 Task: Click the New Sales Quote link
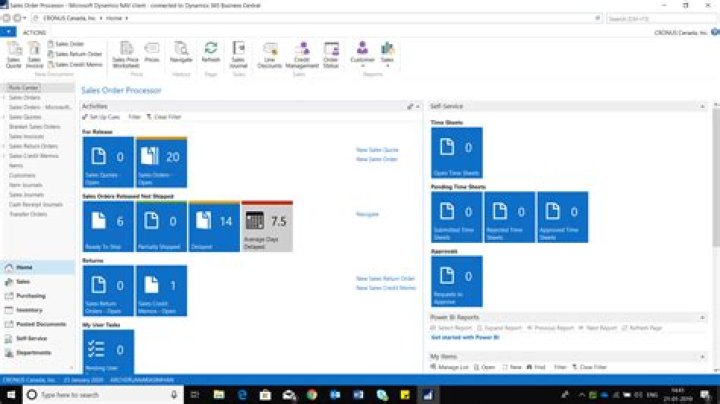[377, 150]
